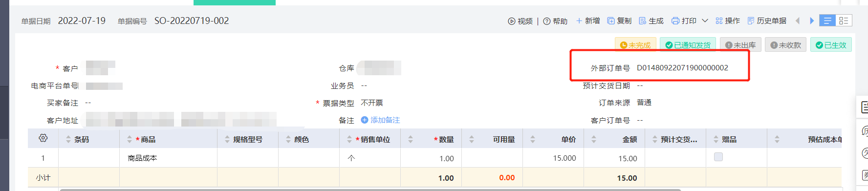
Task: Open the 生成 generate option
Action: click(x=651, y=21)
